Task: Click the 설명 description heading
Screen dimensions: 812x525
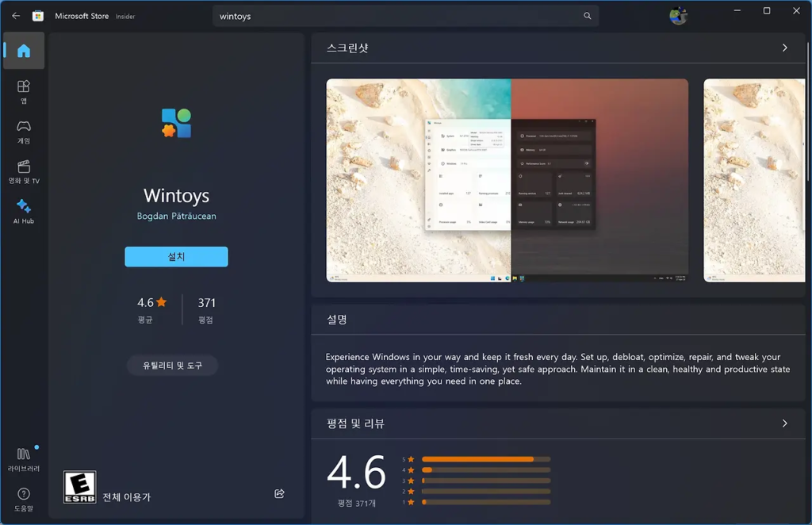Action: click(336, 320)
